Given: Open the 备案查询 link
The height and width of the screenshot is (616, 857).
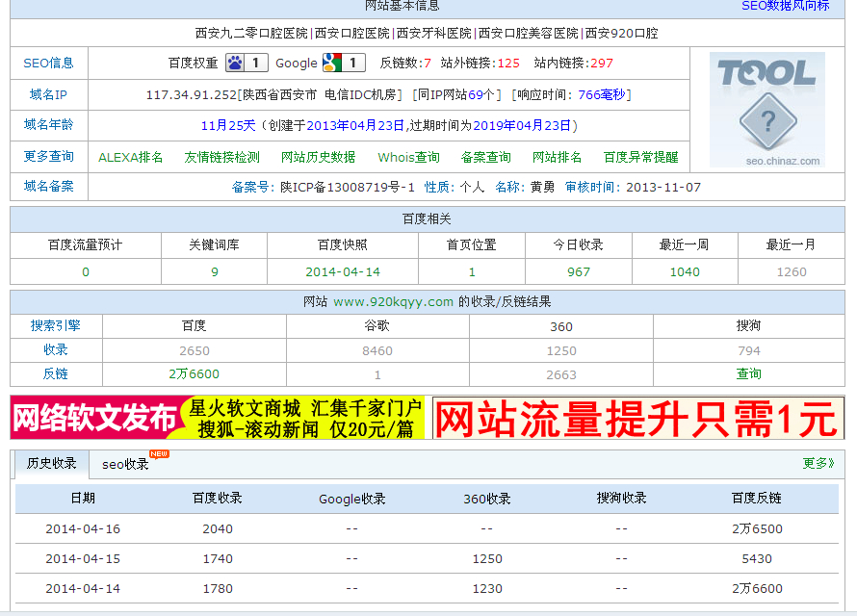Looking at the screenshot, I should click(486, 157).
